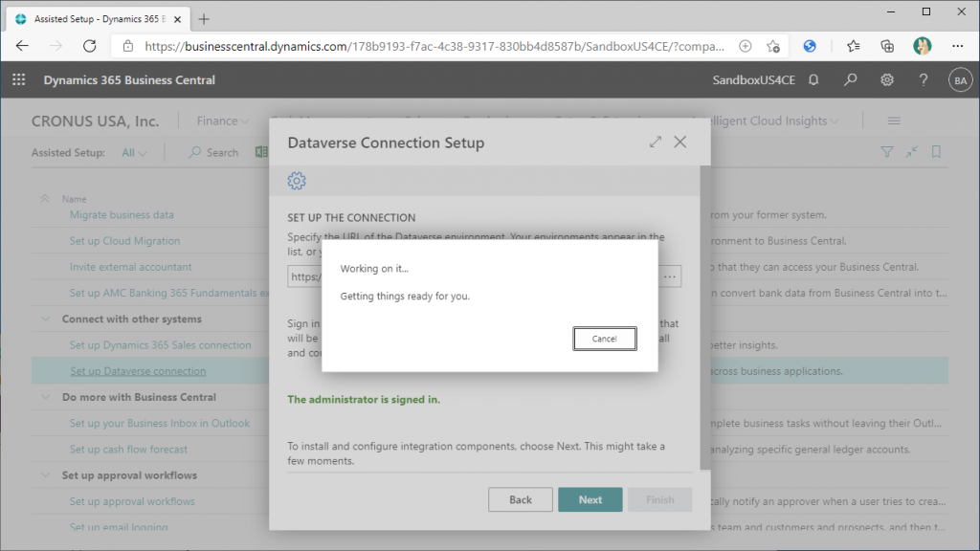
Task: Open the help question mark
Action: point(924,80)
